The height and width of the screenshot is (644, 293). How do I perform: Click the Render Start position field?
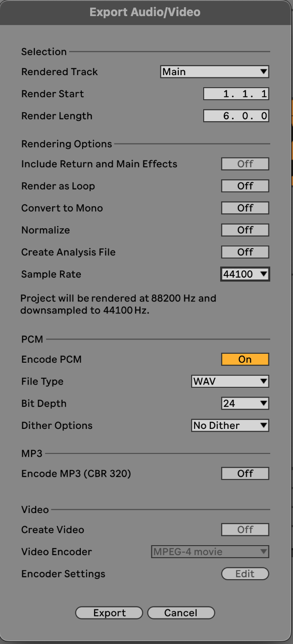point(236,94)
